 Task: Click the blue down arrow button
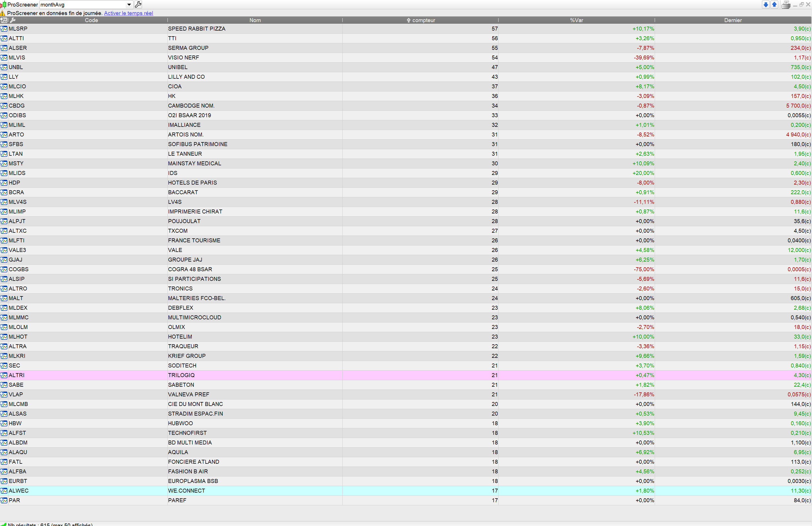tap(766, 5)
